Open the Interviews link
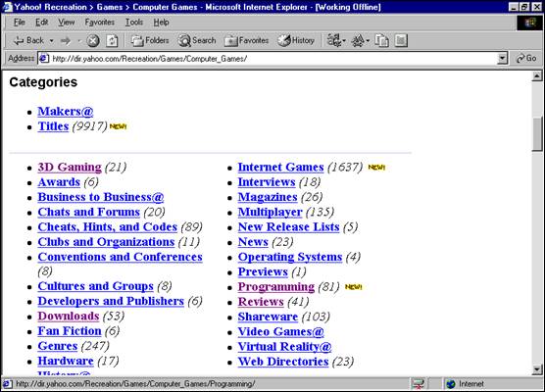This screenshot has width=545, height=392. (267, 182)
